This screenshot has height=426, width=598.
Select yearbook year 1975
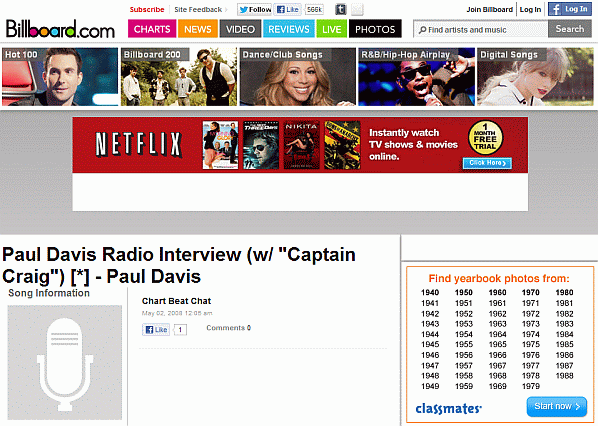tap(530, 344)
